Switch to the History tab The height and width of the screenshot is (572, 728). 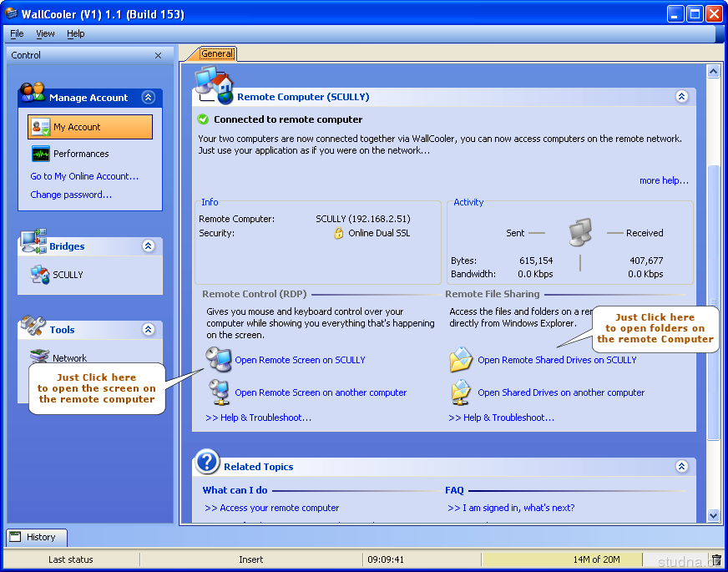(x=37, y=537)
